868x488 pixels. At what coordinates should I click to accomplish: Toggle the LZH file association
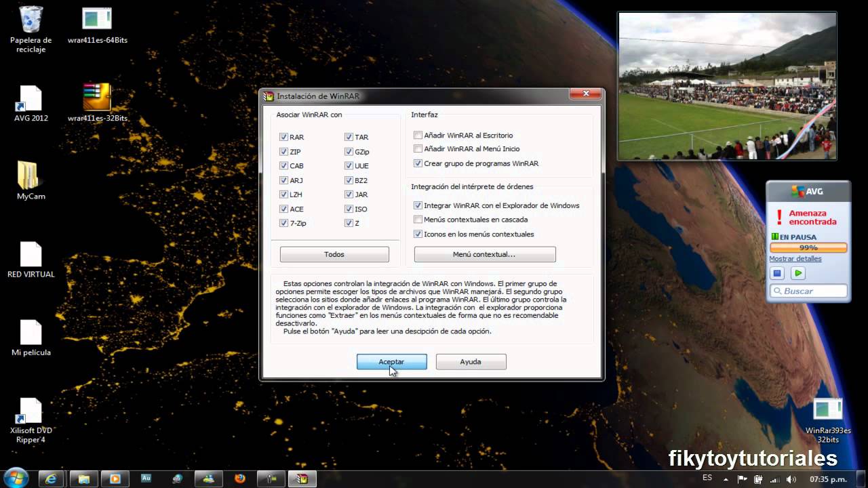click(283, 195)
